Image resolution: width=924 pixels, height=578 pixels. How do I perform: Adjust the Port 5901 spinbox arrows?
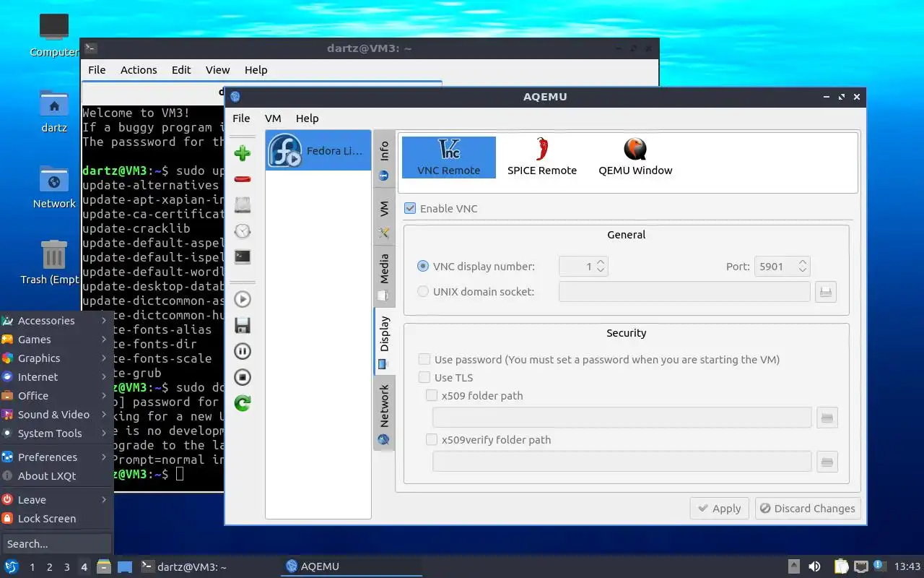[x=802, y=266]
